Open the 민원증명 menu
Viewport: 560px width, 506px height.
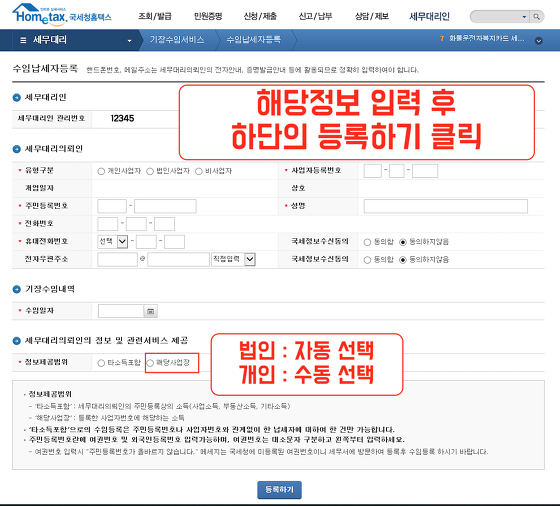pos(208,16)
